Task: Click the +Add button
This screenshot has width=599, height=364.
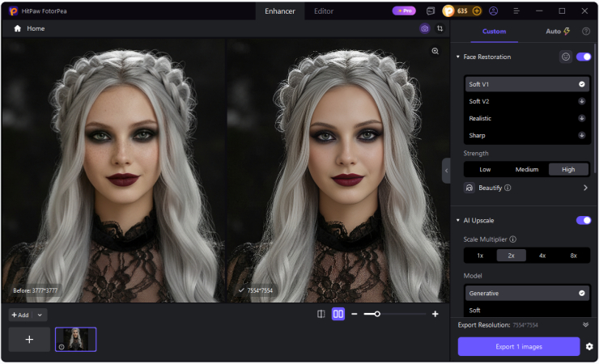Action: point(20,315)
